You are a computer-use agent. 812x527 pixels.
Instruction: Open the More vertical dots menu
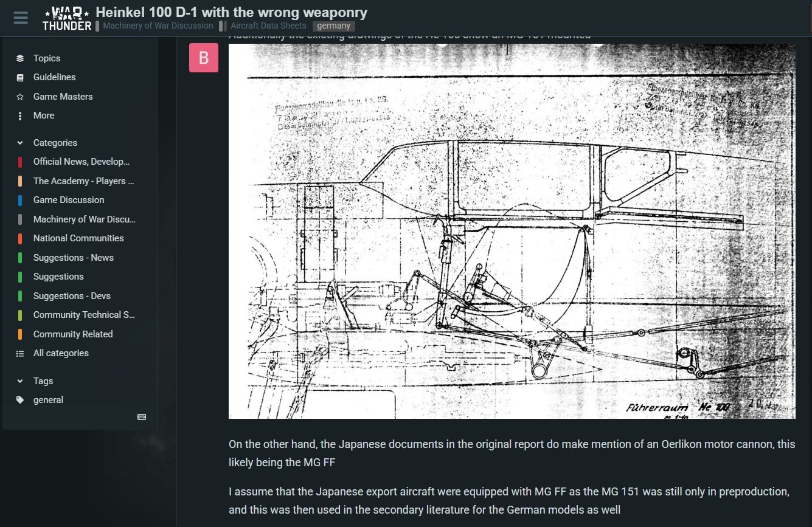[x=20, y=115]
